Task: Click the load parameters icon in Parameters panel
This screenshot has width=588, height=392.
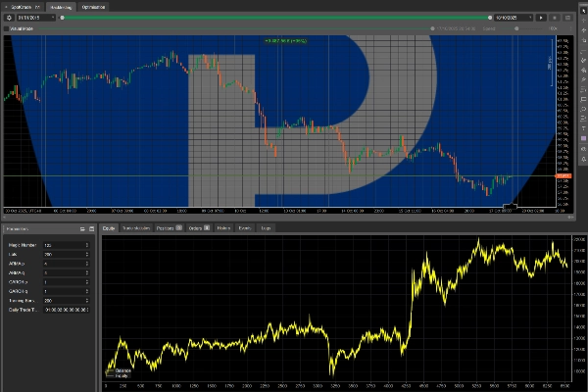Action: 91,227
